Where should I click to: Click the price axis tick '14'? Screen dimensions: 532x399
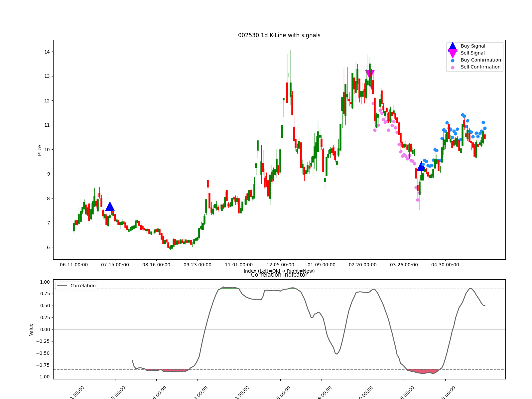pyautogui.click(x=47, y=52)
